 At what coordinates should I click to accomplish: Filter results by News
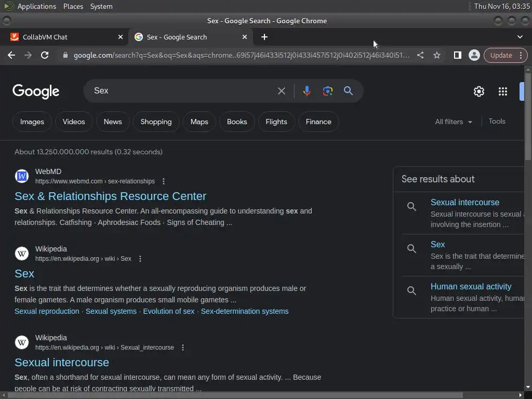(x=113, y=122)
